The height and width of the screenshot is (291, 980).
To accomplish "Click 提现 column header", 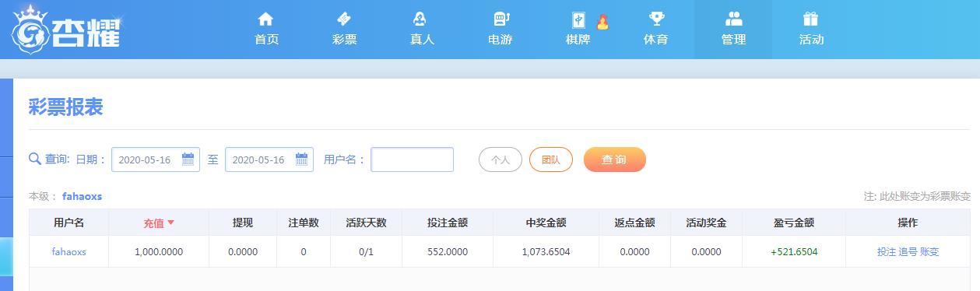I will [x=243, y=223].
